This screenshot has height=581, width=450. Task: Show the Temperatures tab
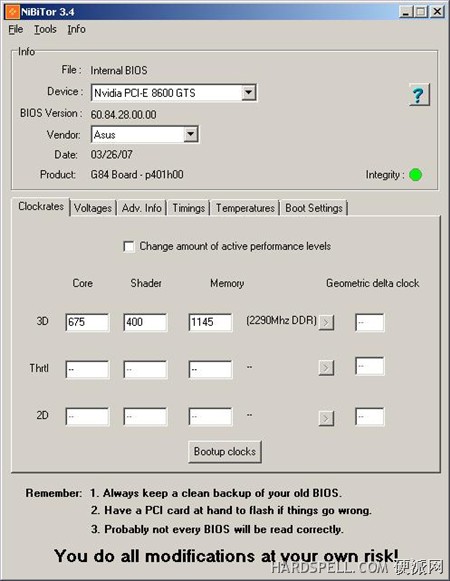pyautogui.click(x=245, y=208)
